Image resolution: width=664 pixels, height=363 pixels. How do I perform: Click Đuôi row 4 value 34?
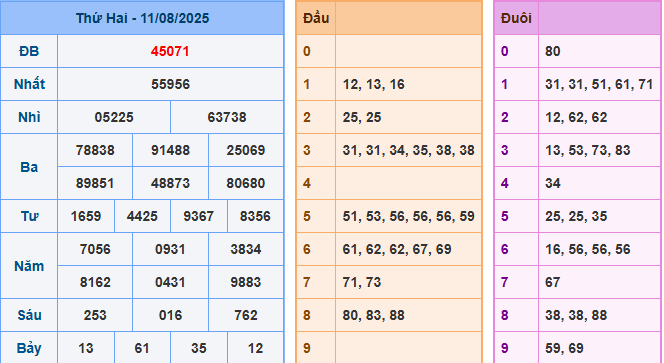pos(553,183)
